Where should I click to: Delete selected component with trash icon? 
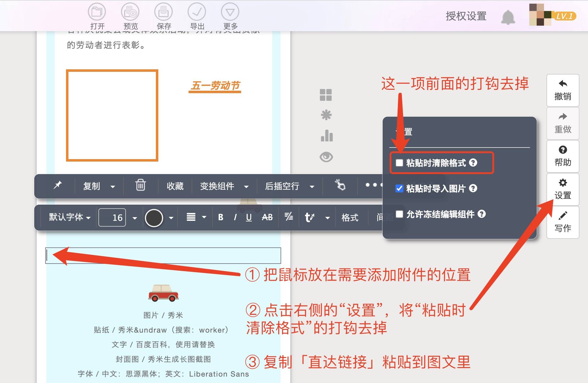[140, 186]
